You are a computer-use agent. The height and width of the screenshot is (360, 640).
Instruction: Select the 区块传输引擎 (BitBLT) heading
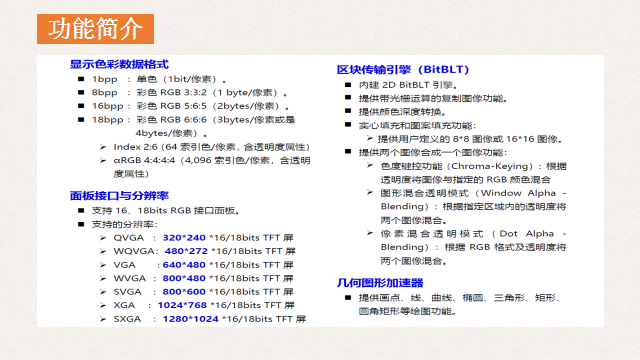coord(403,69)
